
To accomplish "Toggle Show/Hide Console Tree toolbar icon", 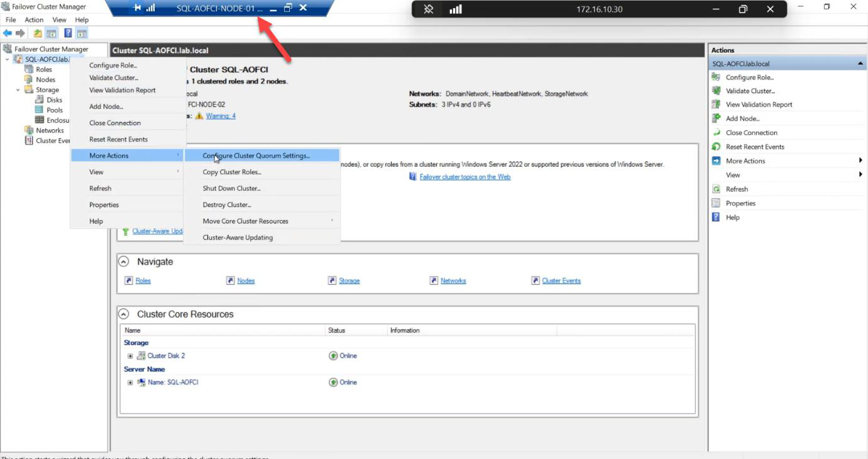I will (x=52, y=33).
